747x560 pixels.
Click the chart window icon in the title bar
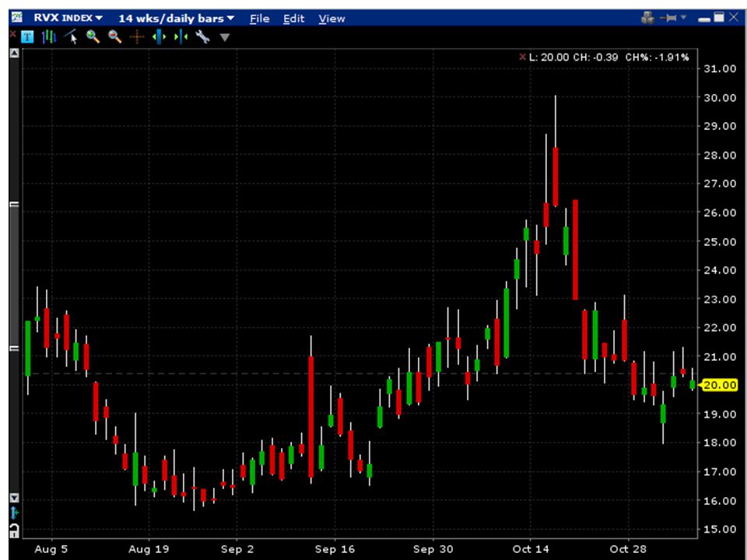(16, 18)
